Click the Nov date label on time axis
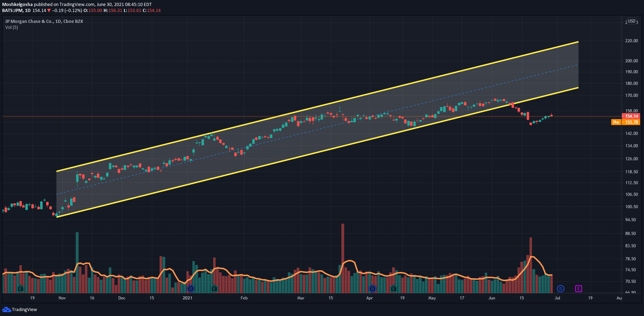This screenshot has height=316, width=644. 62,298
